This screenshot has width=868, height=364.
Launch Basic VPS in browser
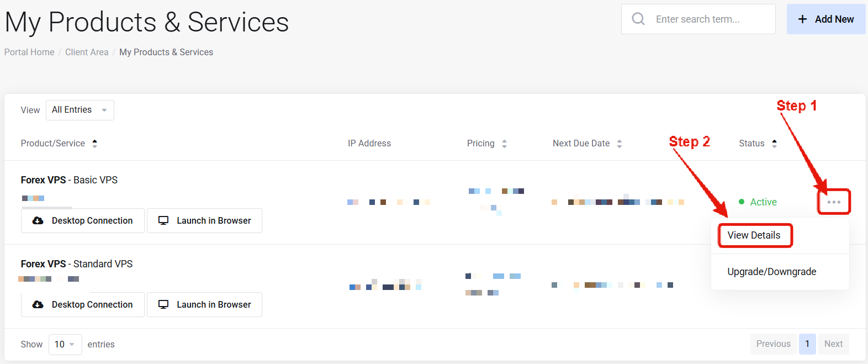(x=204, y=221)
